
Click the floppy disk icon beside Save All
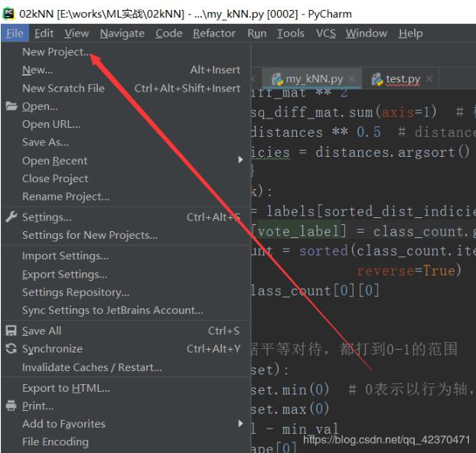point(11,331)
